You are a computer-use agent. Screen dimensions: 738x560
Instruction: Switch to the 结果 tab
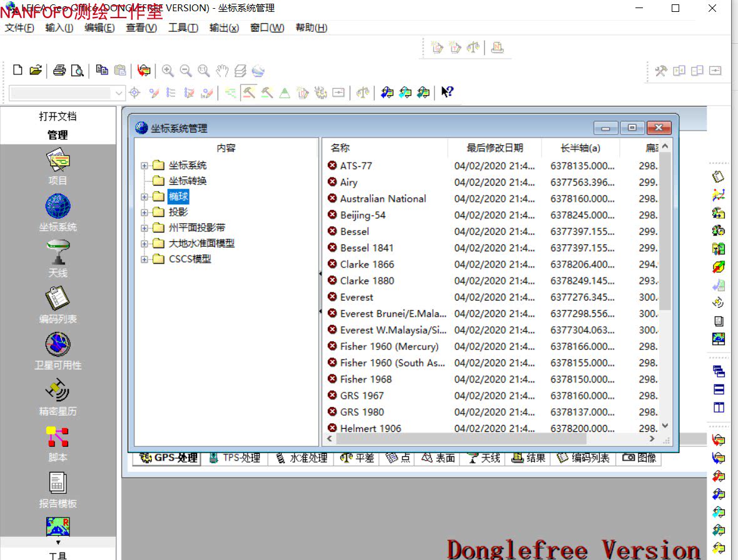tap(528, 458)
